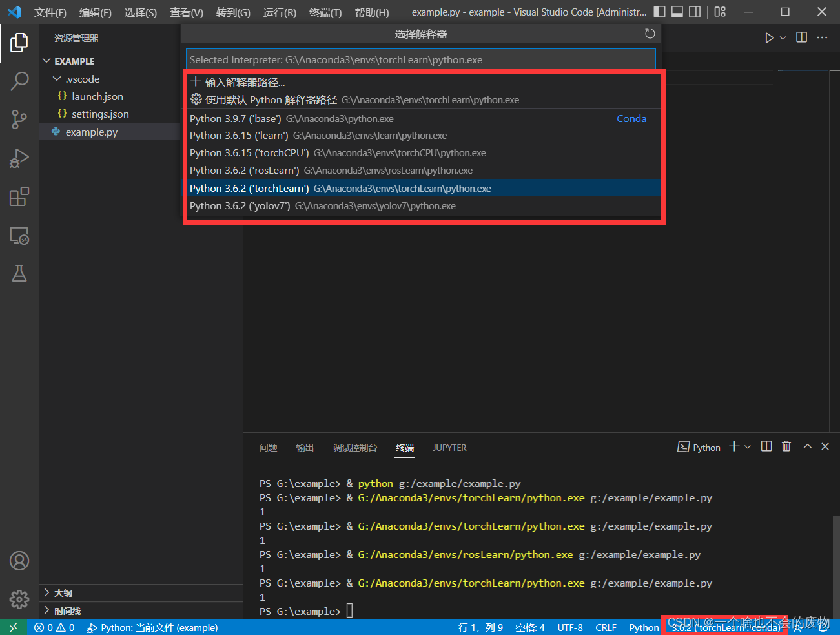840x635 pixels.
Task: Switch to the 调试控制台 panel tab
Action: [354, 448]
